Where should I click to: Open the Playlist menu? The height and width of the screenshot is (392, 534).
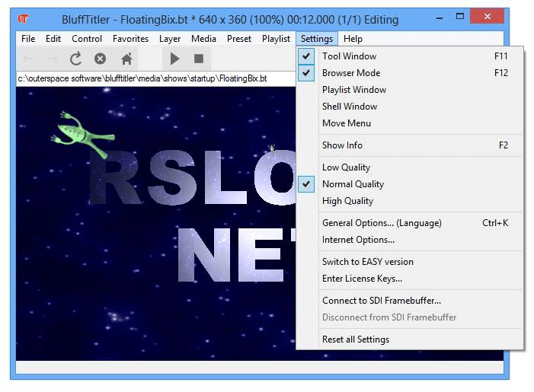click(277, 39)
